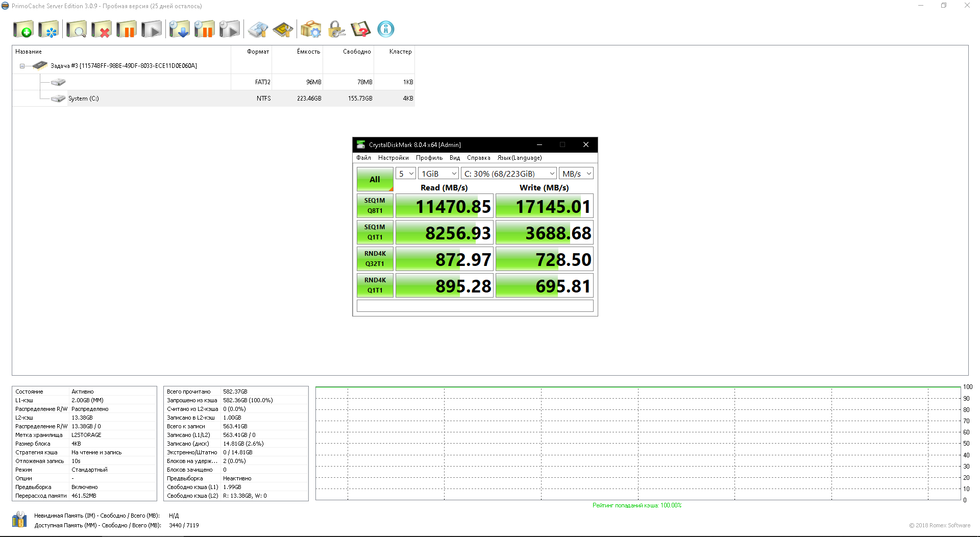Open the test count dropdown showing 5
This screenshot has width=980, height=537.
pyautogui.click(x=406, y=174)
